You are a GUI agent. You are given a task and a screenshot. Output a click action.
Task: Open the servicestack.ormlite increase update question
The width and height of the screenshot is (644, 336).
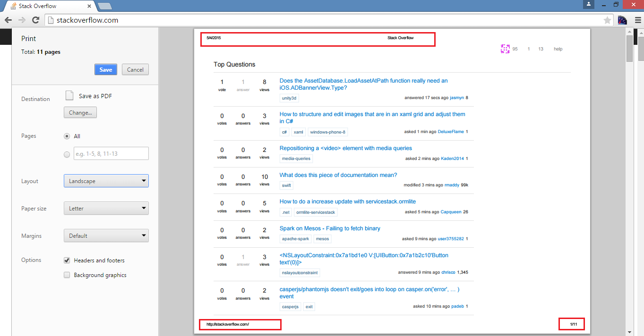pos(348,202)
